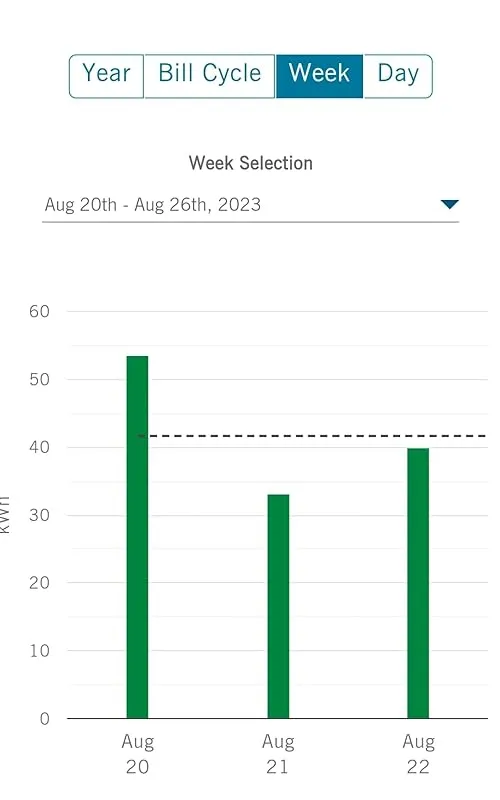The width and height of the screenshot is (500, 800).
Task: Select the Bill Cycle tab
Action: coord(210,76)
